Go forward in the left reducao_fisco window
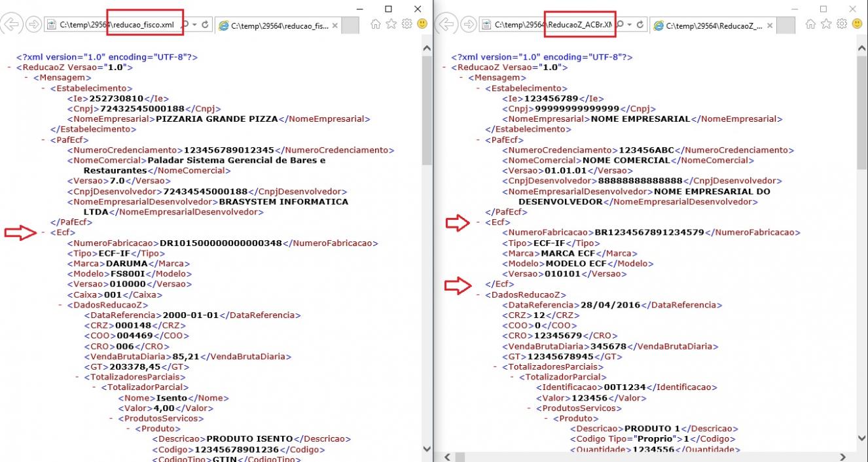This screenshot has height=462, width=868. click(x=33, y=24)
